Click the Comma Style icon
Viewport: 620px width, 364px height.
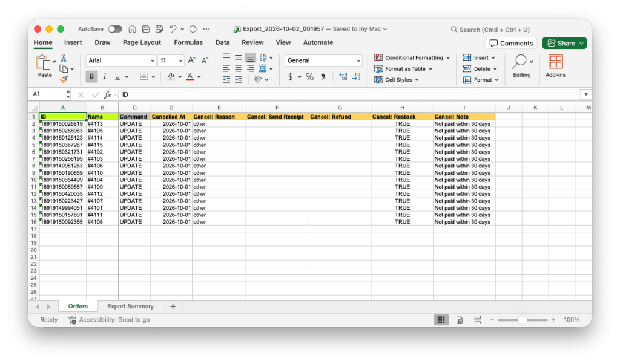323,77
